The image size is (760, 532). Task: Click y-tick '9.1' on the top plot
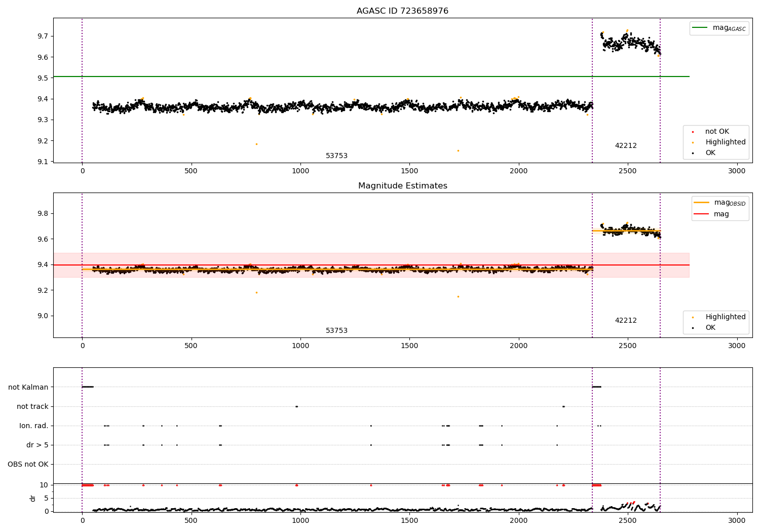click(x=43, y=162)
